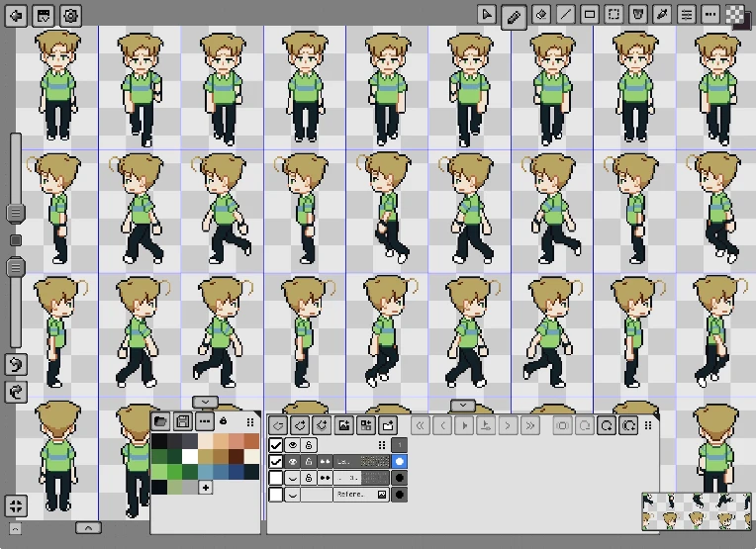The image size is (756, 549).
Task: Pick the white palette swatch
Action: coord(190,456)
